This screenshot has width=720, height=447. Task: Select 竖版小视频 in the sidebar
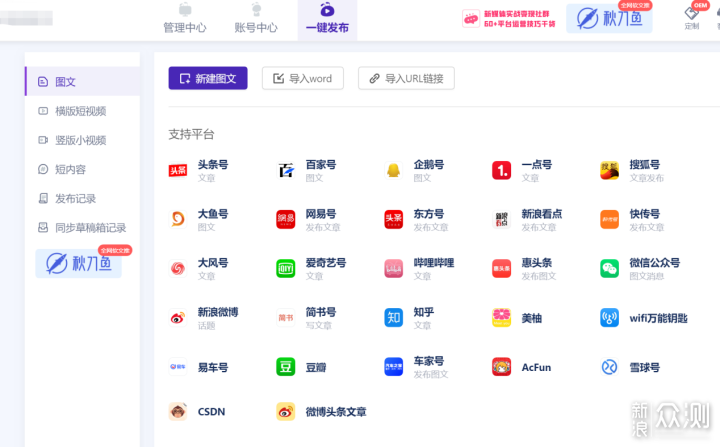[x=83, y=140]
